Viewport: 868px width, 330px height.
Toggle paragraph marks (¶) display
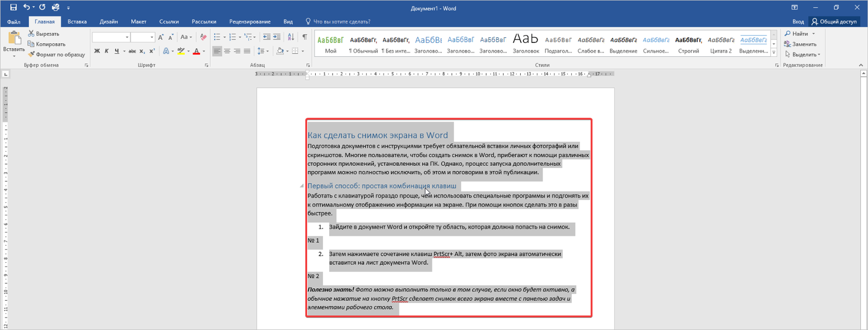point(304,37)
